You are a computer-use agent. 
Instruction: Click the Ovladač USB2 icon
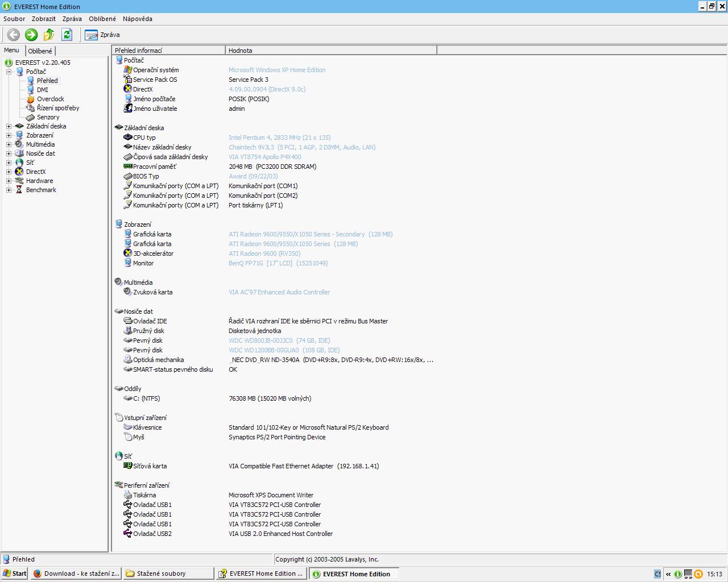click(128, 534)
